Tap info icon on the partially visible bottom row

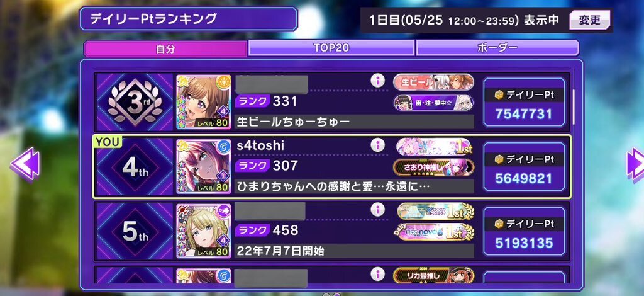coord(377,274)
